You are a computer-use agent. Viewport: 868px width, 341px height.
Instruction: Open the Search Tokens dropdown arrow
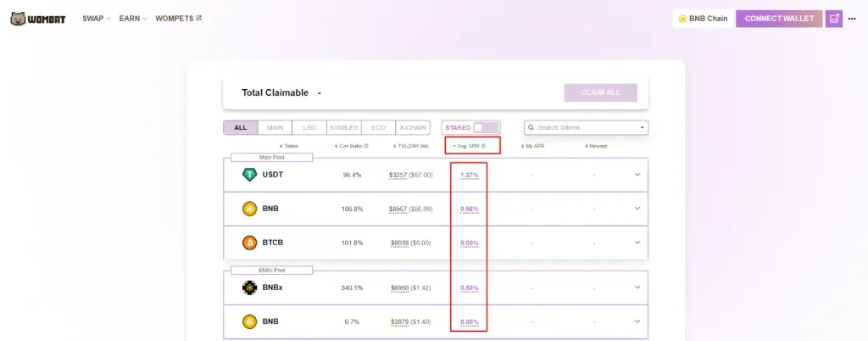(643, 128)
